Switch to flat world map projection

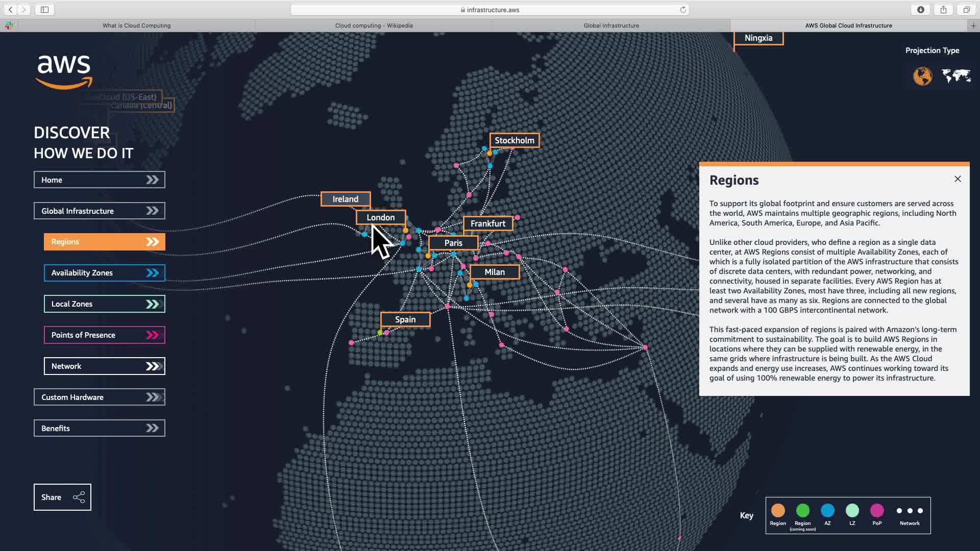pyautogui.click(x=956, y=76)
